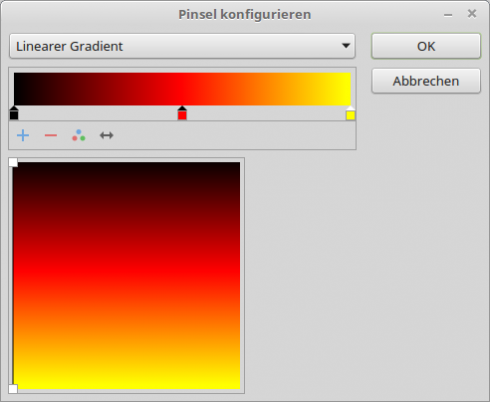Select the red middle gradient stop
This screenshot has height=402, width=490.
coord(182,113)
